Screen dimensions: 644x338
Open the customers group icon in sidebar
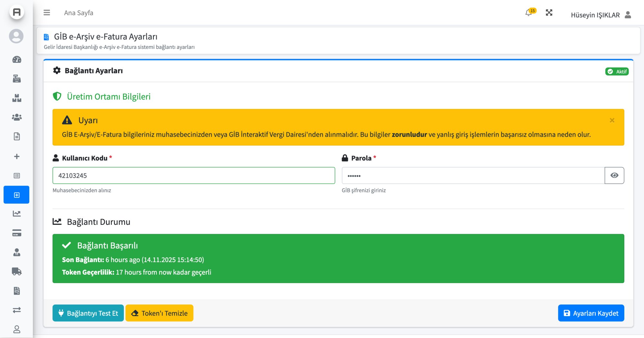point(17,117)
